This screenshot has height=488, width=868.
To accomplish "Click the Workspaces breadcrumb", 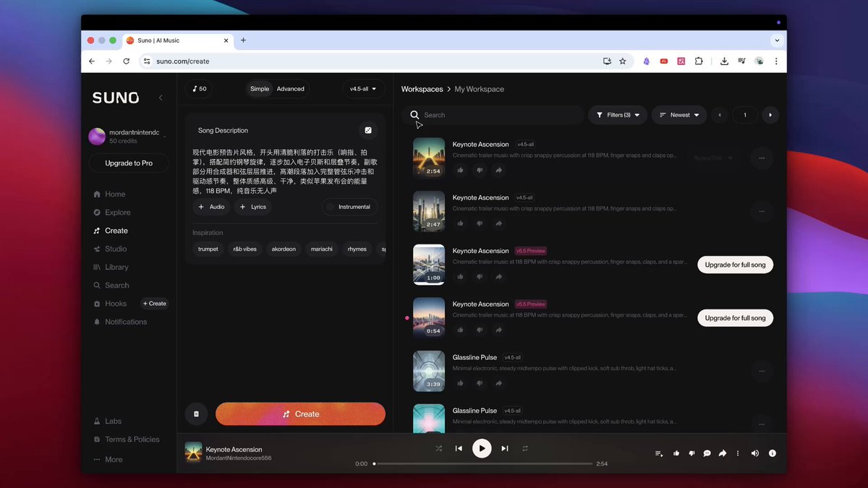I will click(422, 89).
